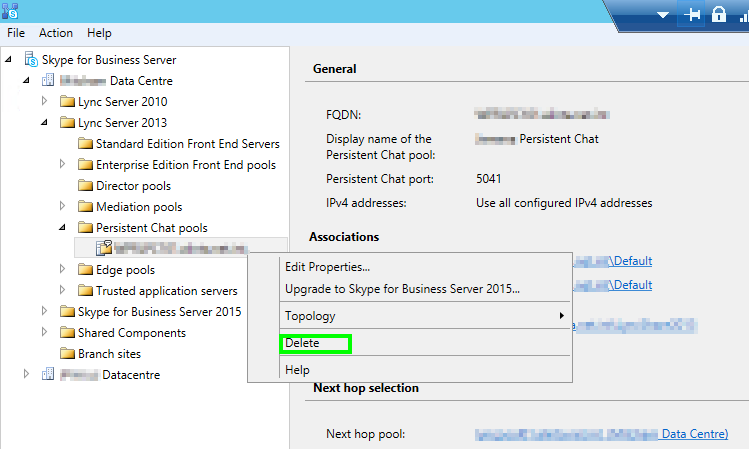Select Upgrade to Skype for Business Server 2015
The width and height of the screenshot is (749, 449).
[x=402, y=289]
